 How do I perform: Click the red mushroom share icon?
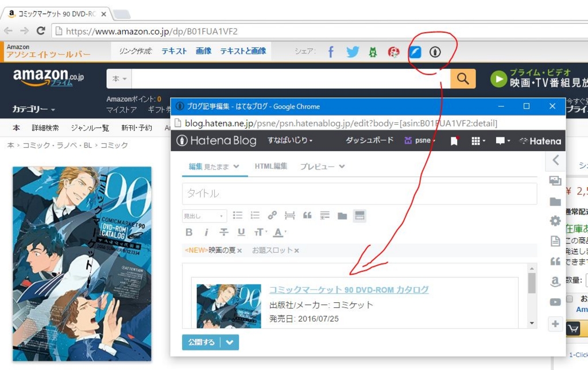(x=393, y=52)
